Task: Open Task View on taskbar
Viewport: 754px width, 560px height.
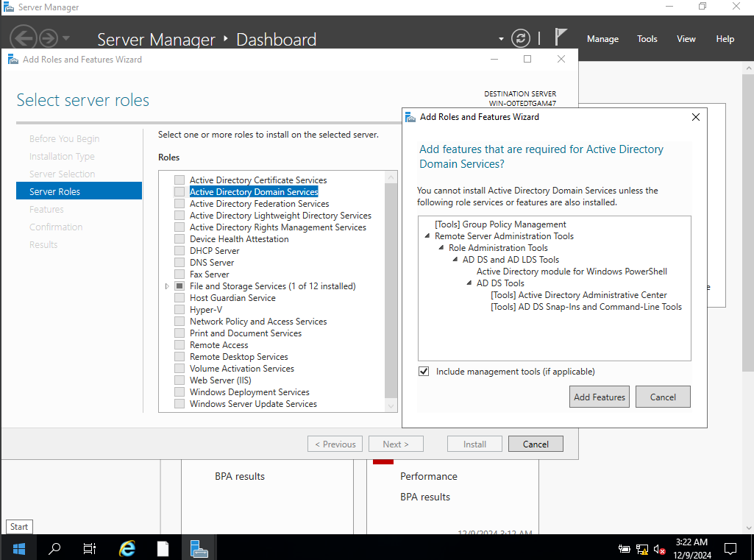Action: click(x=90, y=547)
